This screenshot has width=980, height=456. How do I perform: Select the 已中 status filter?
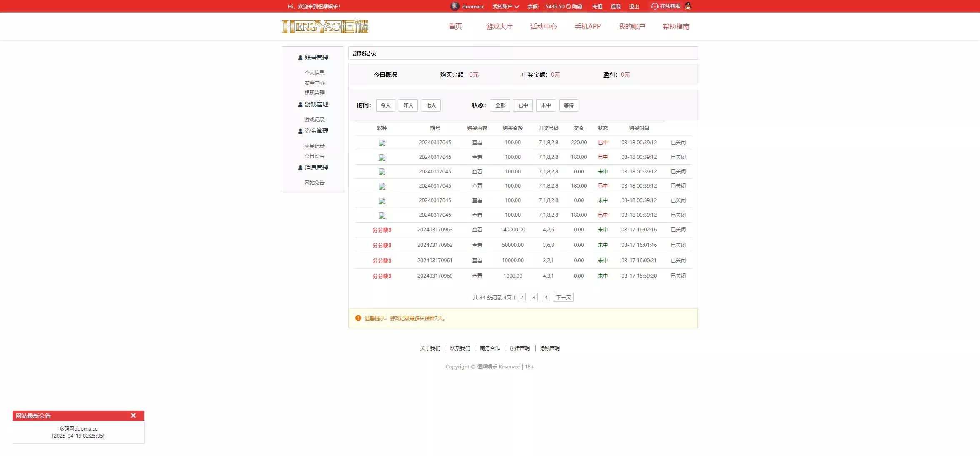(x=523, y=105)
